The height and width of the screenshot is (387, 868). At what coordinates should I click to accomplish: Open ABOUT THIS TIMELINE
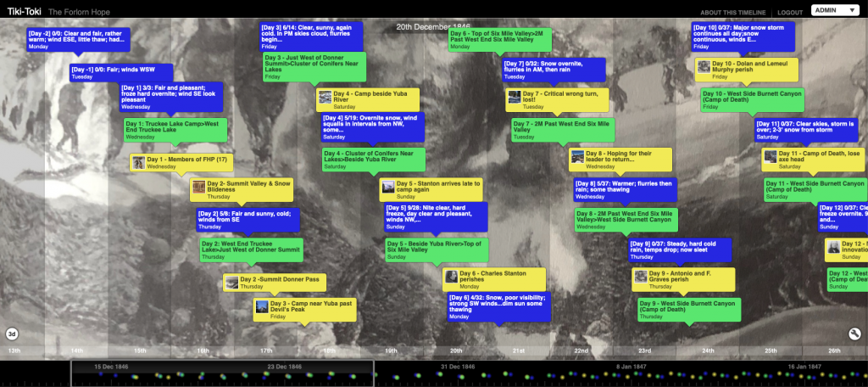tap(733, 13)
